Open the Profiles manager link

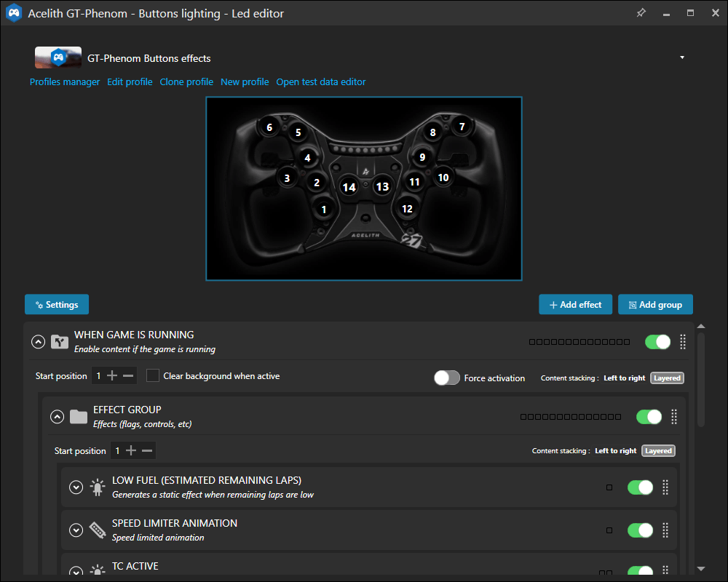pyautogui.click(x=65, y=82)
